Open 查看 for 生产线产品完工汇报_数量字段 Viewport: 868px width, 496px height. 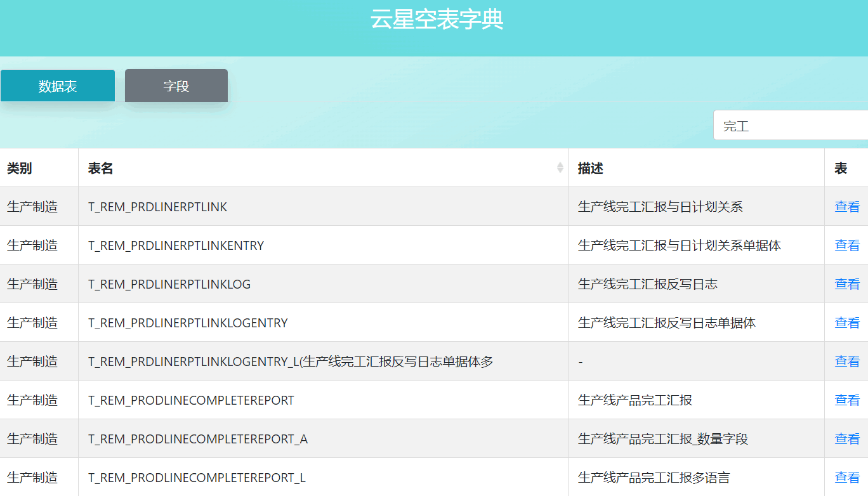[x=847, y=439]
